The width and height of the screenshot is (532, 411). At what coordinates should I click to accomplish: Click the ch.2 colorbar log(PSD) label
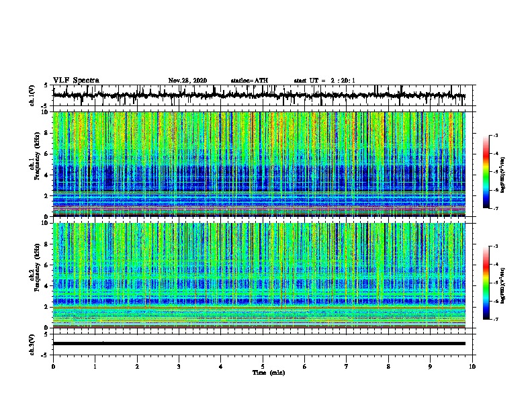502,285
